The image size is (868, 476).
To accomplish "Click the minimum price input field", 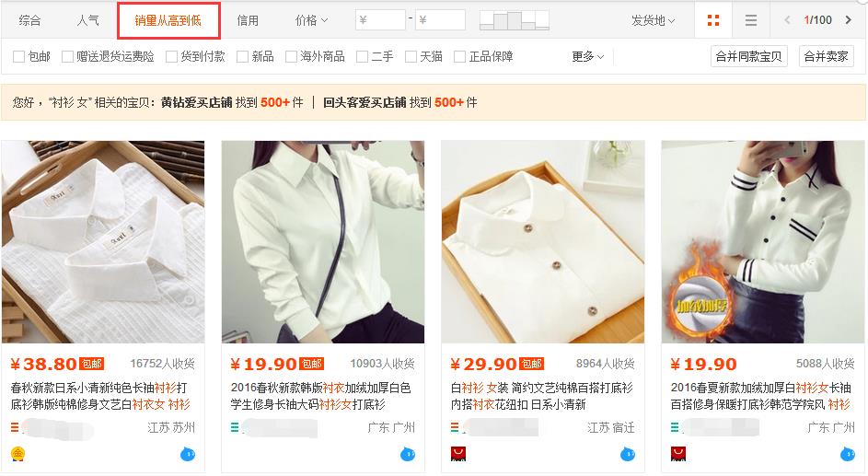I will click(380, 20).
